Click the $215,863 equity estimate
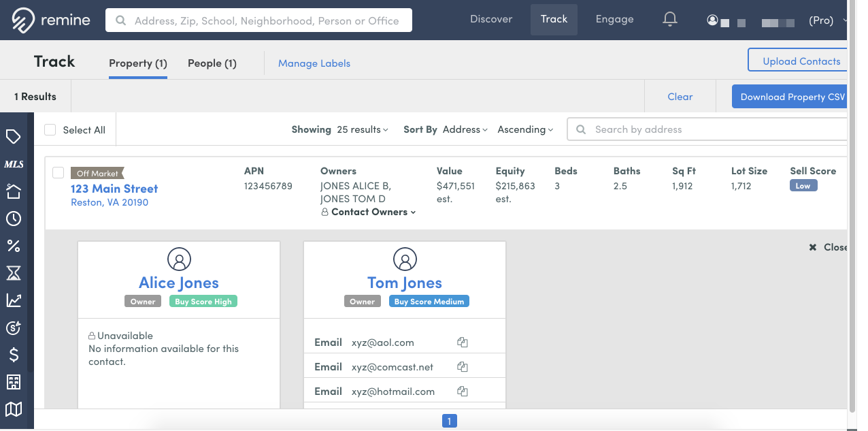This screenshot has width=868, height=431. [516, 186]
